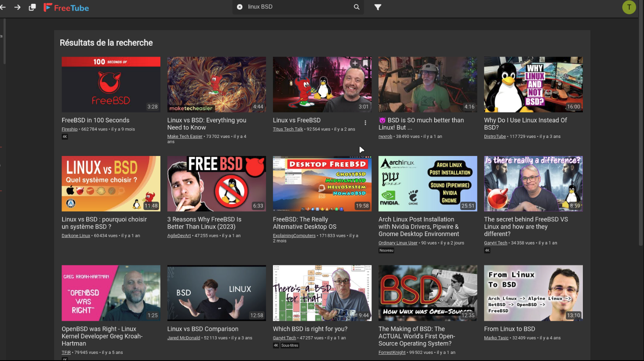Toggle the bookmark save icon on the Linux vs FreeBSD thumbnail
The height and width of the screenshot is (361, 644).
pyautogui.click(x=365, y=63)
